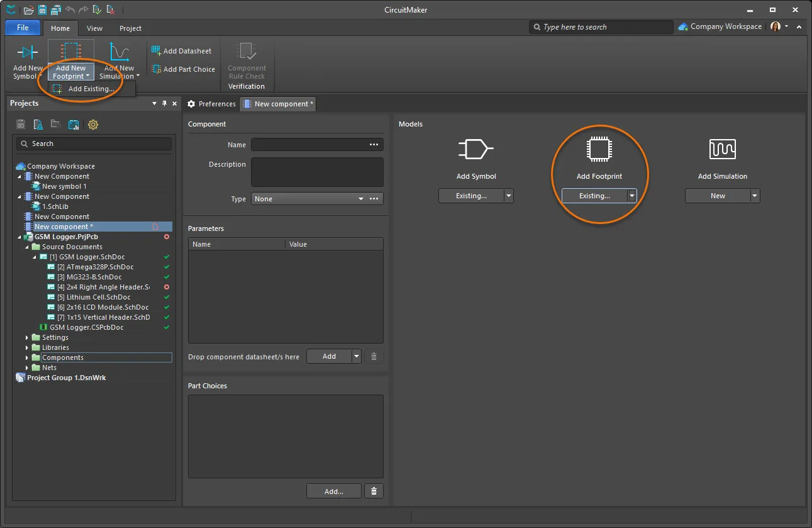Click the Existing... button under Add Footprint
Image resolution: width=812 pixels, height=528 pixels.
pyautogui.click(x=594, y=196)
